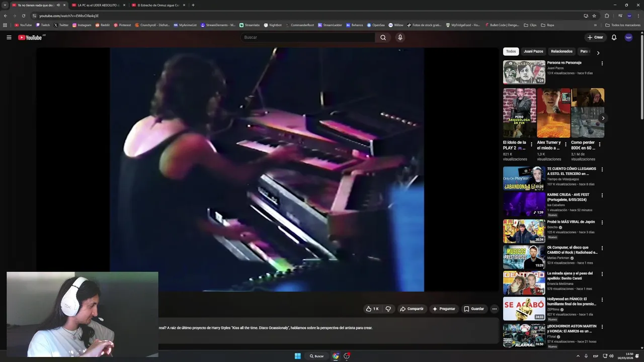The height and width of the screenshot is (362, 644).
Task: Open the tab search dropdown
Action: [x=5, y=5]
